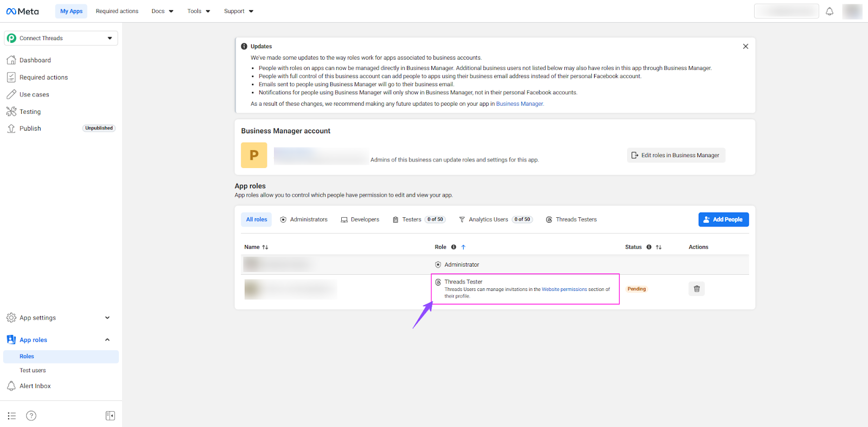Open the help question mark icon
Image resolution: width=868 pixels, height=427 pixels.
point(31,416)
